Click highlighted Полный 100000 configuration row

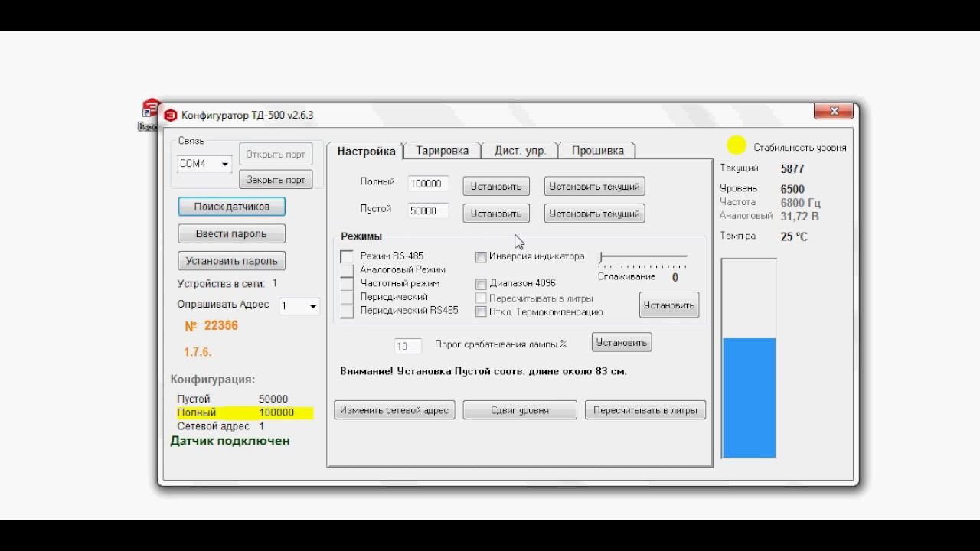pos(244,412)
